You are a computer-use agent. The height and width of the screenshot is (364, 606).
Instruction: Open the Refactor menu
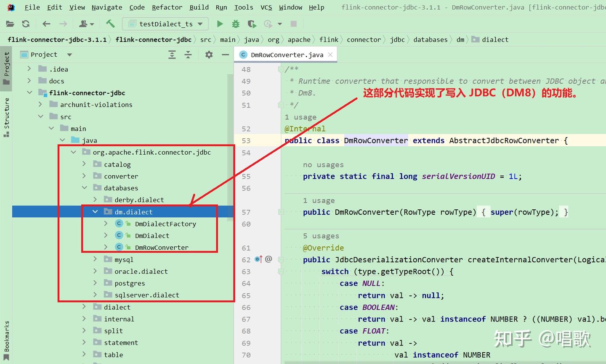point(167,7)
